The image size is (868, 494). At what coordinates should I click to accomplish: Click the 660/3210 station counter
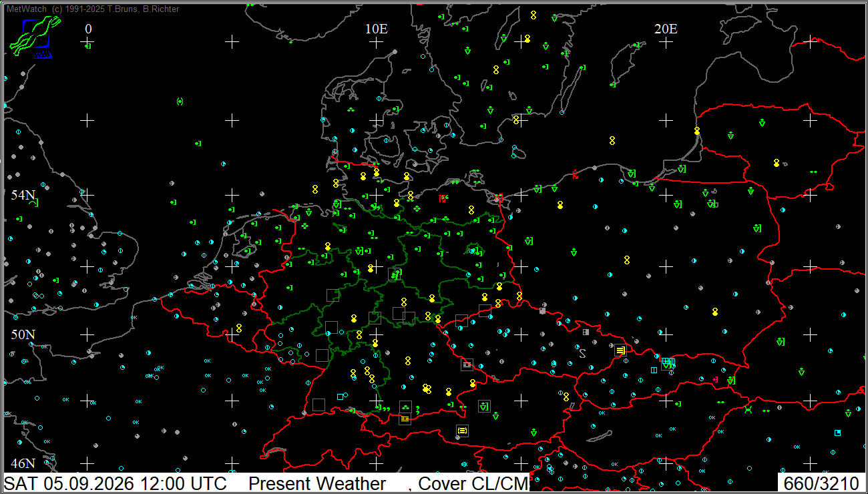point(821,483)
